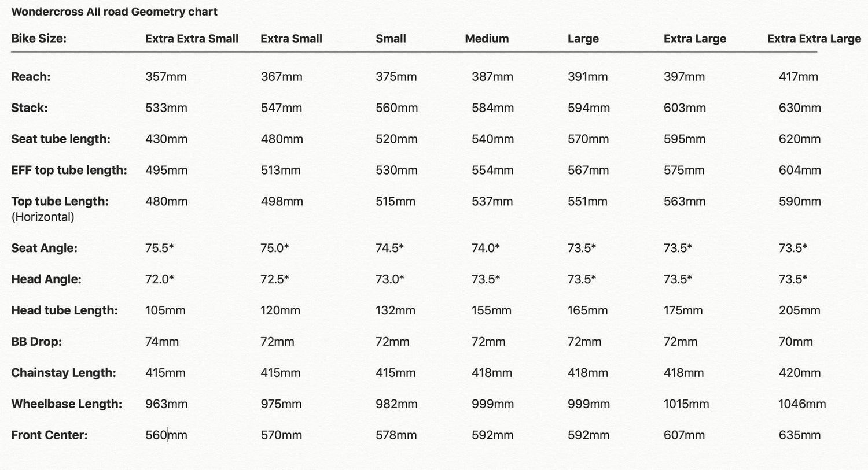Select the Wheelbase Length row label
Screen dimensions: 868x470
click(67, 404)
